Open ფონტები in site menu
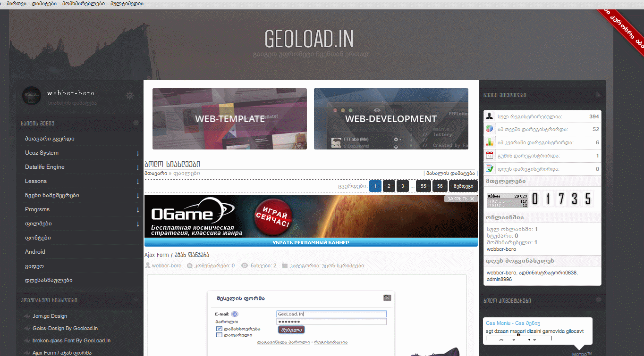The width and height of the screenshot is (644, 356). 38,238
